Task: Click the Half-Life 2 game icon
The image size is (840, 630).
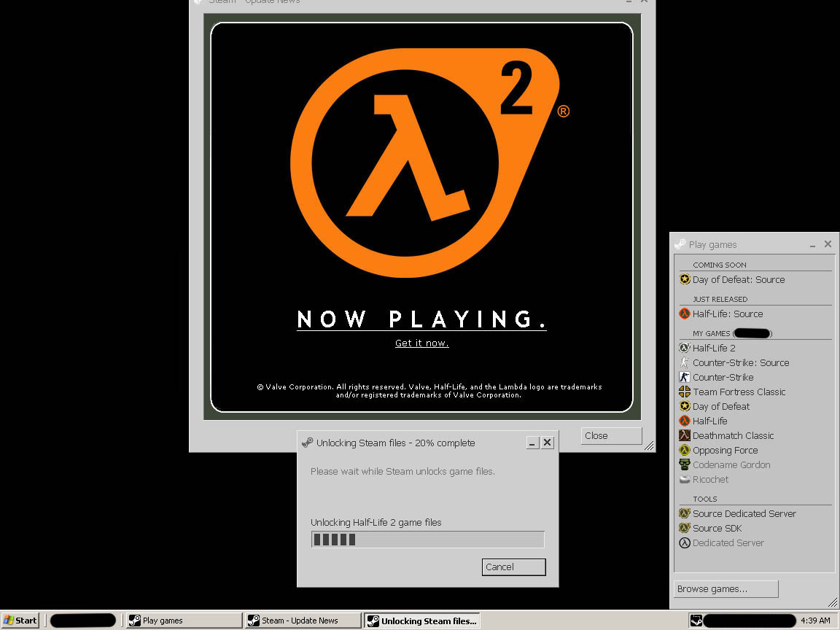Action: click(685, 348)
